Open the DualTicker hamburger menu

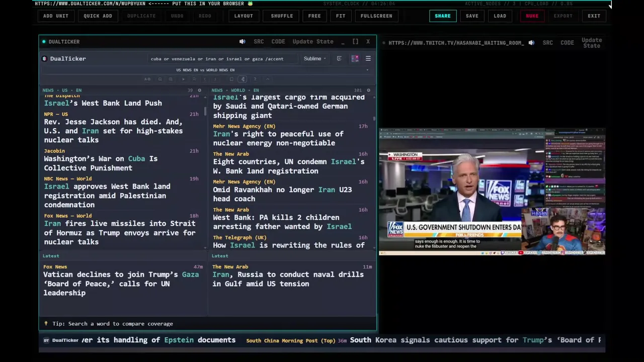click(368, 59)
